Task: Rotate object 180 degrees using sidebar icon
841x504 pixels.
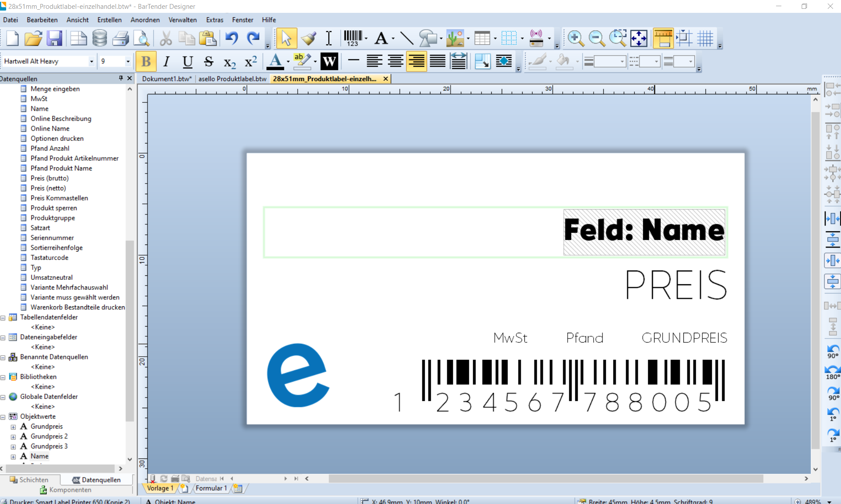Action: tap(832, 372)
